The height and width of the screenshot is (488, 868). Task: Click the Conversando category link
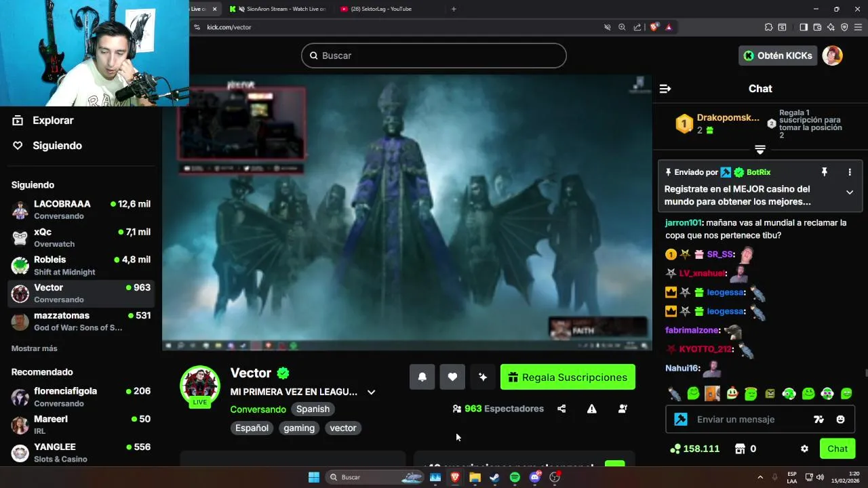click(258, 409)
